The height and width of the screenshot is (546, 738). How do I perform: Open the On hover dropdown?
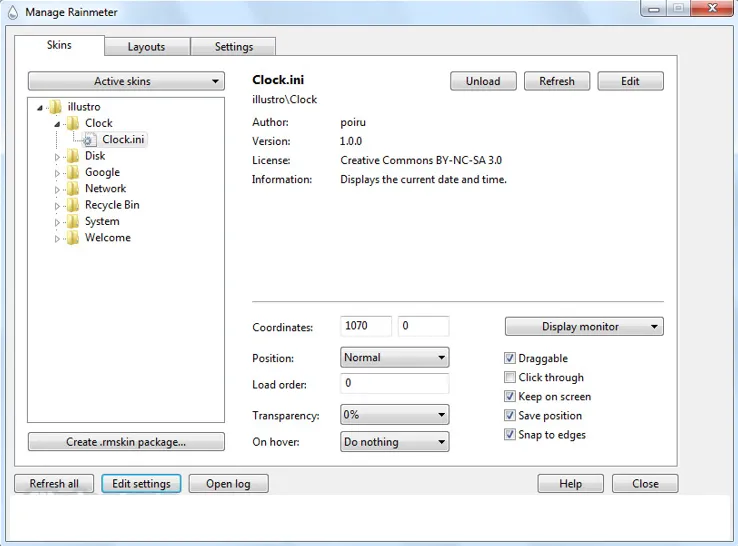point(394,442)
